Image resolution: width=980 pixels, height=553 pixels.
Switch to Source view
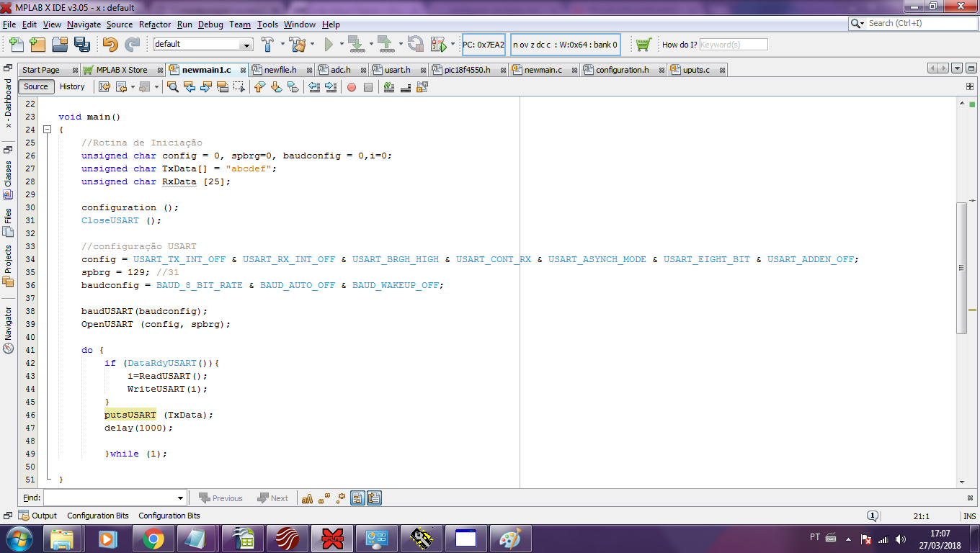click(x=35, y=86)
